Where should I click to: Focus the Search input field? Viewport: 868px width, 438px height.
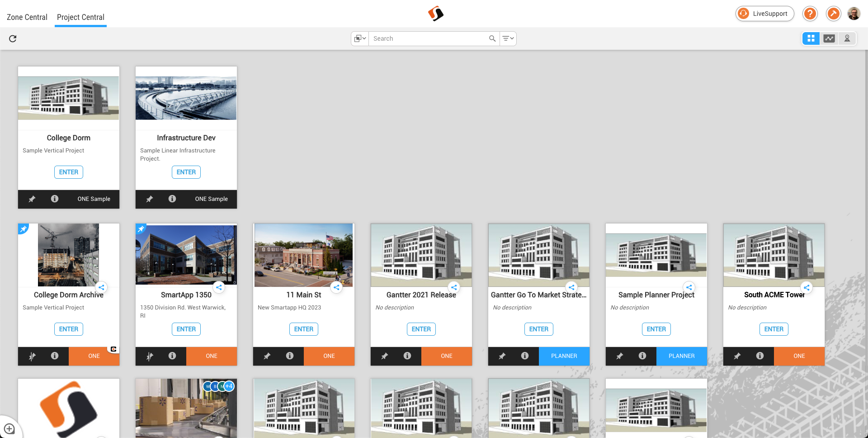428,38
